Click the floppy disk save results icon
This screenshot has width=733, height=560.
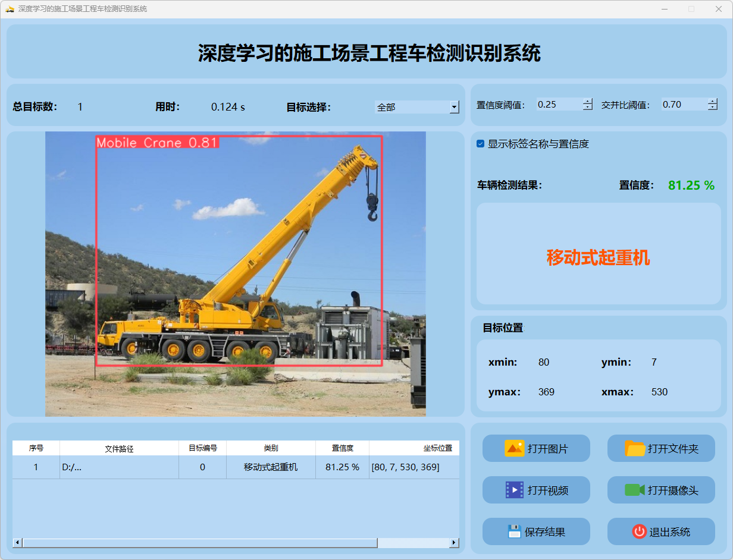515,531
